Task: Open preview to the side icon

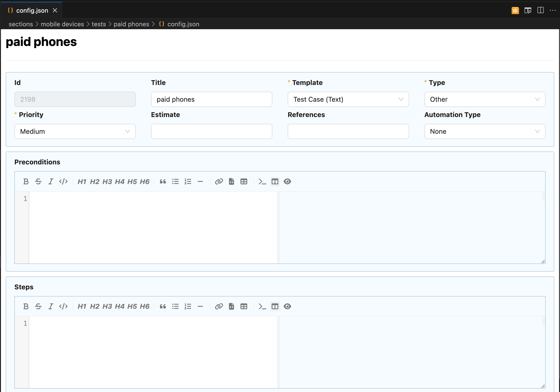Action: coord(528,11)
